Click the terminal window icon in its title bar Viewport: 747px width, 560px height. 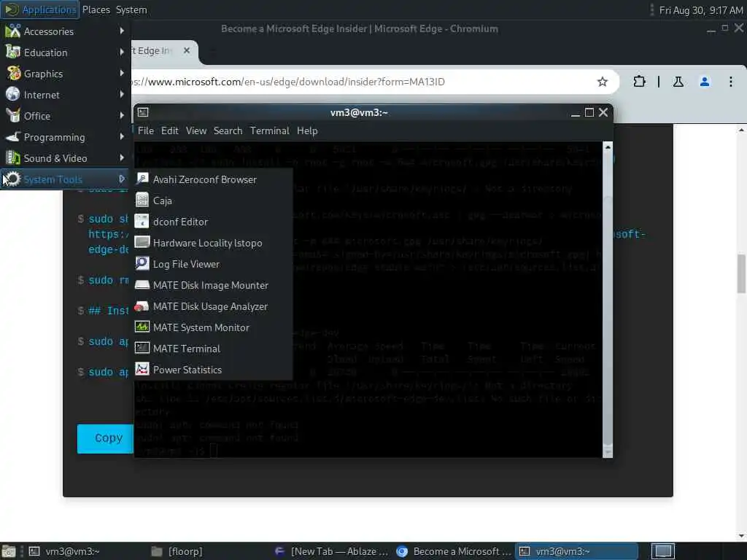click(143, 112)
